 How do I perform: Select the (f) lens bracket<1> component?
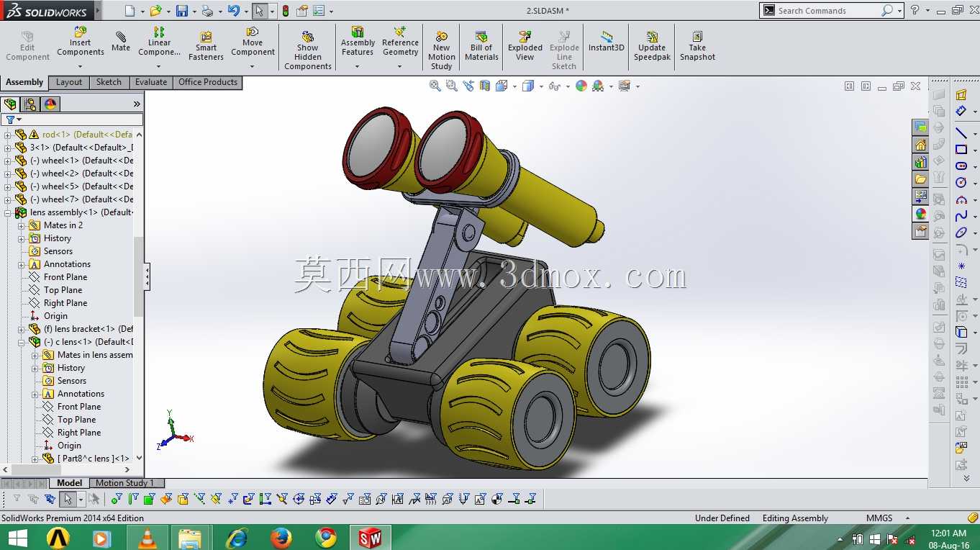(81, 329)
